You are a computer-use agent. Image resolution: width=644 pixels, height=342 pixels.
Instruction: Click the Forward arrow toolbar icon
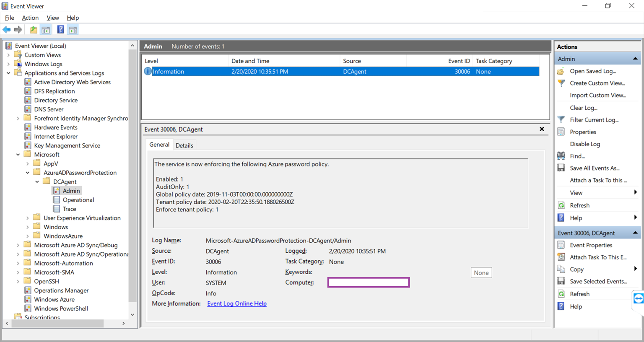click(18, 30)
